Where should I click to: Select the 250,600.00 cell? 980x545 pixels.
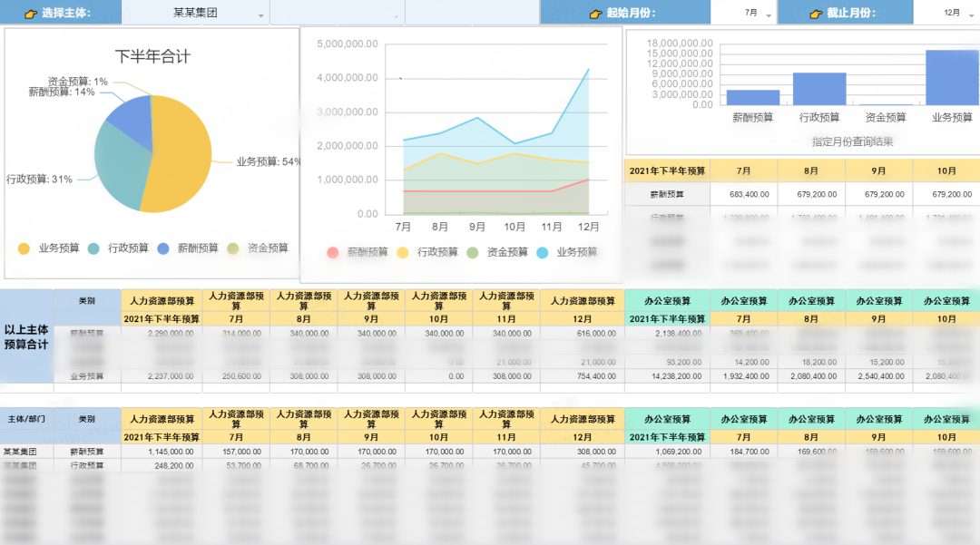pos(236,376)
